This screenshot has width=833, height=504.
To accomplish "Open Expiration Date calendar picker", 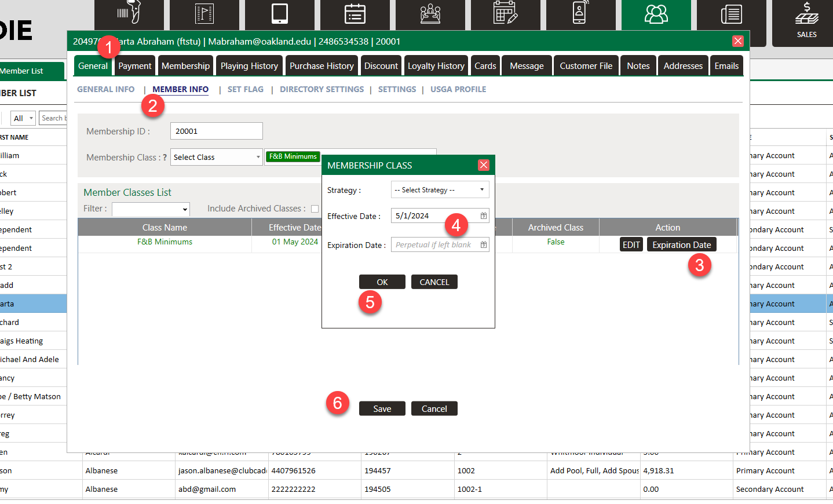I will (483, 245).
